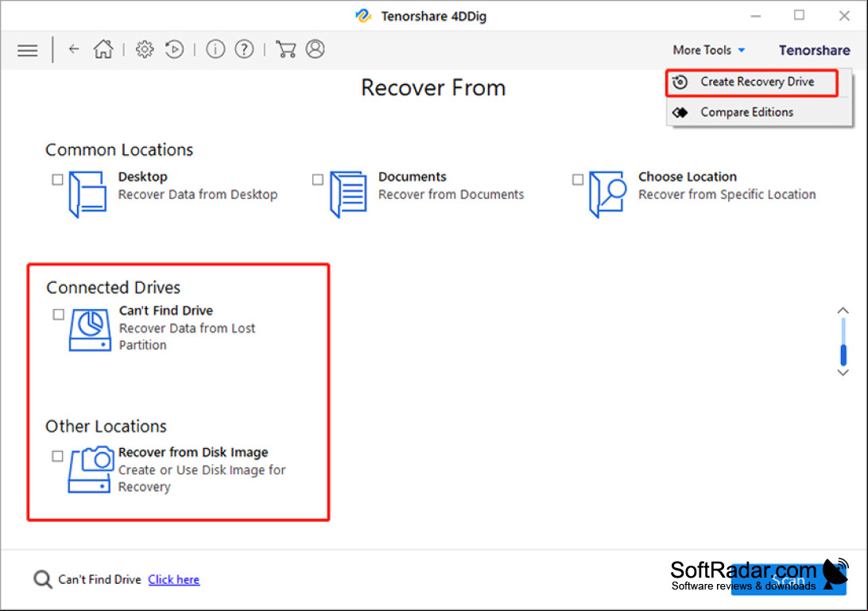Select Create Recovery Drive menu entry
The width and height of the screenshot is (868, 611).
[752, 83]
